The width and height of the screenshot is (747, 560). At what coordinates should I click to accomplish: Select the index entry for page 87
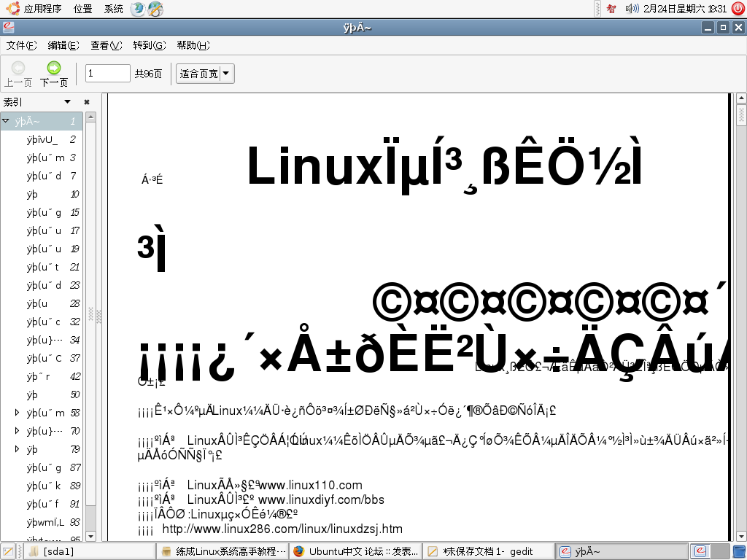pyautogui.click(x=42, y=467)
